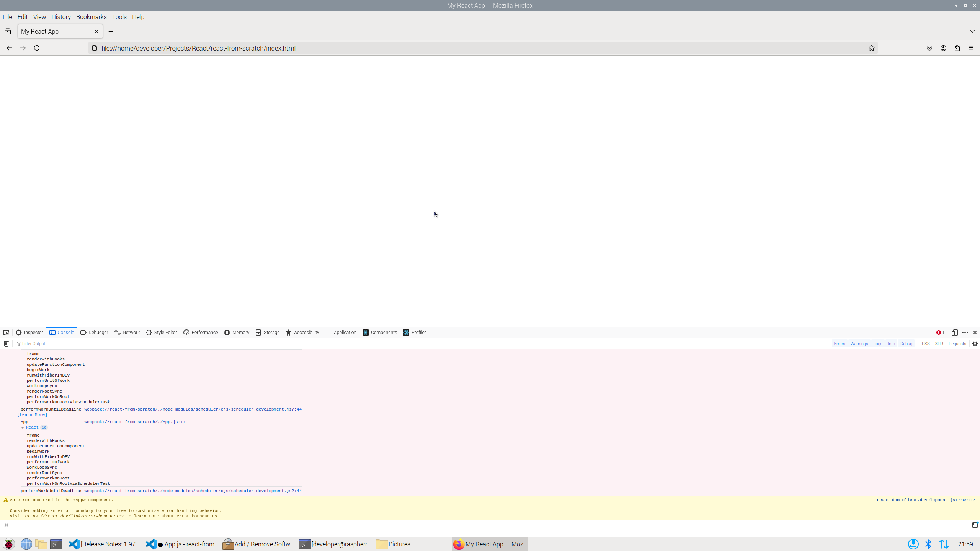This screenshot has width=980, height=551.
Task: Open the Network panel
Action: 127,333
